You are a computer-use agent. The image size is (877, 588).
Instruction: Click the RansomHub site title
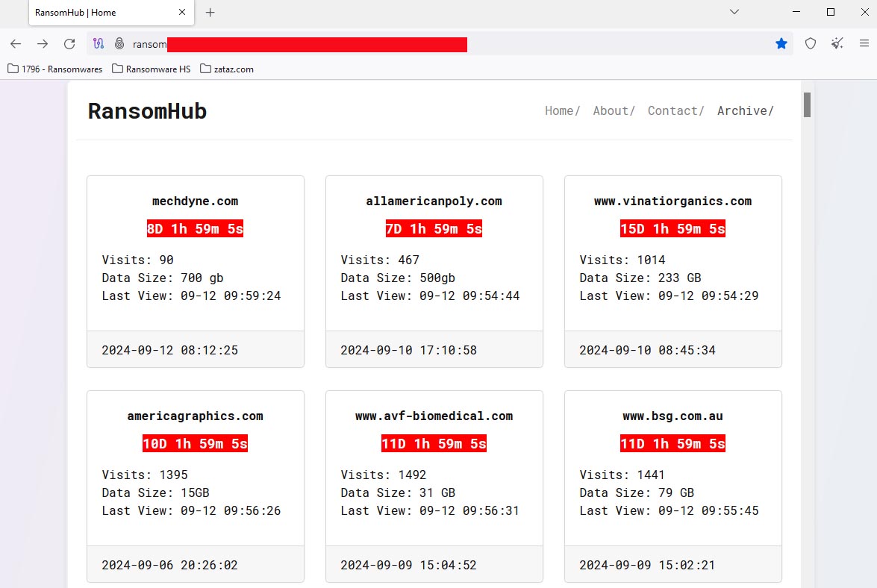point(147,111)
